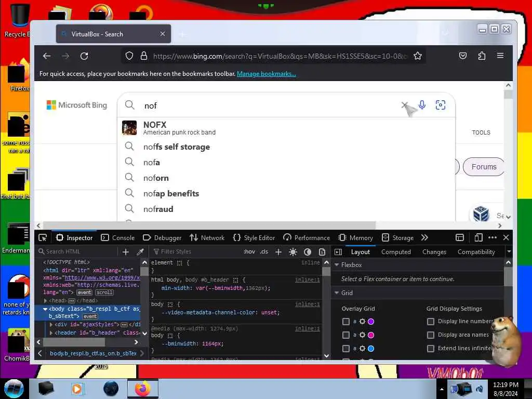This screenshot has height=399, width=532.
Task: Click the event badge on body element
Action: (90, 316)
